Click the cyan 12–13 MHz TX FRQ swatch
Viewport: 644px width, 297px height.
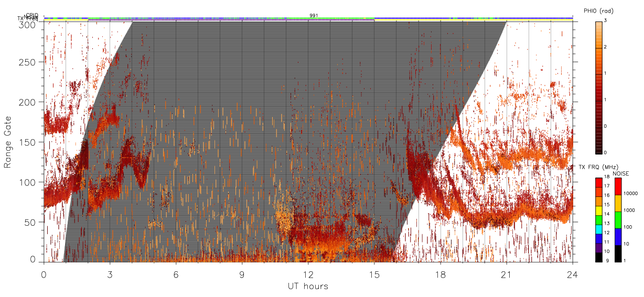(598, 229)
